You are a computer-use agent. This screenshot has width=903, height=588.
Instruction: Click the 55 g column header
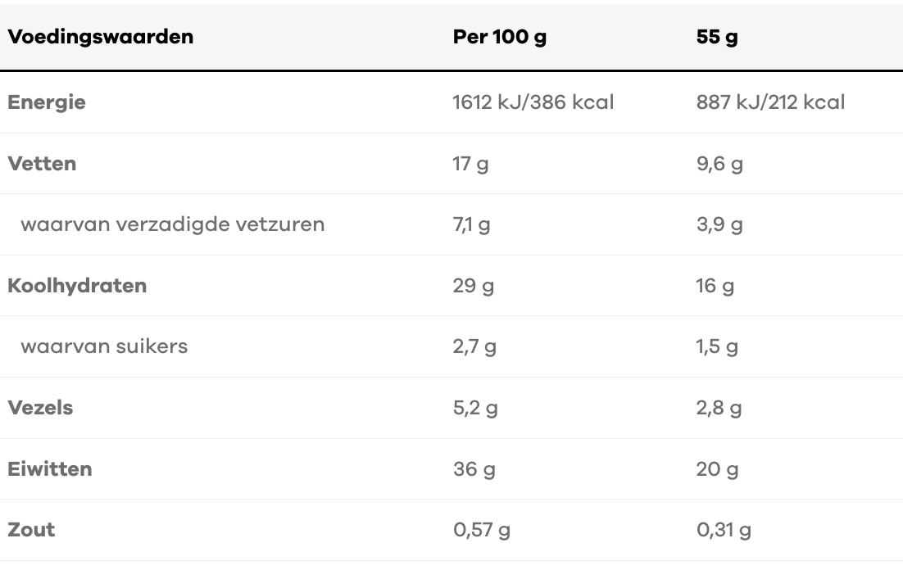click(717, 37)
